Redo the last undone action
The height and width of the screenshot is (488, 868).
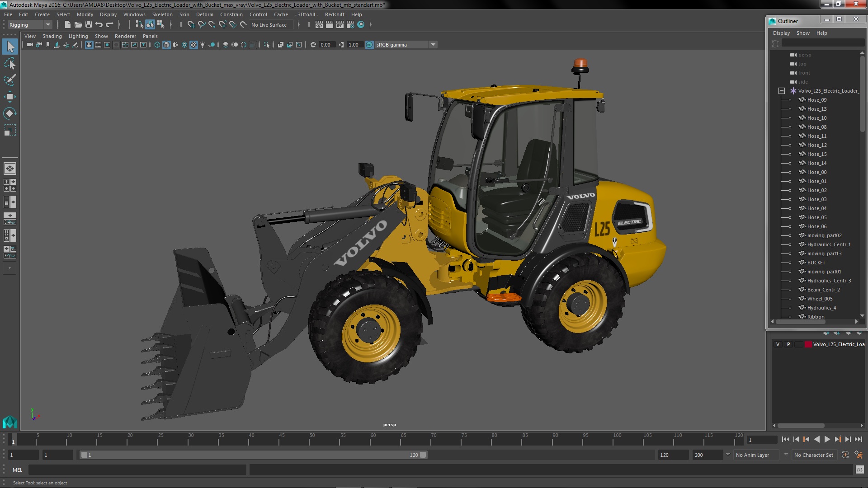tap(109, 25)
